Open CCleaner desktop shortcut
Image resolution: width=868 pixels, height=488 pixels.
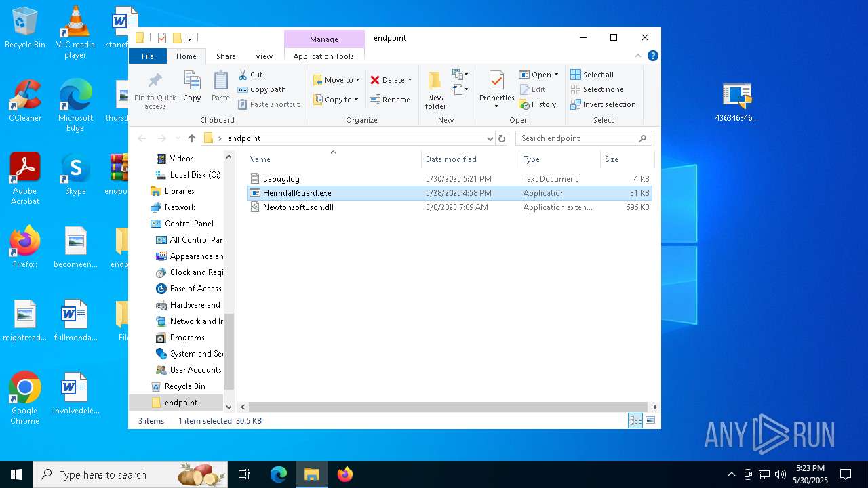tap(25, 101)
